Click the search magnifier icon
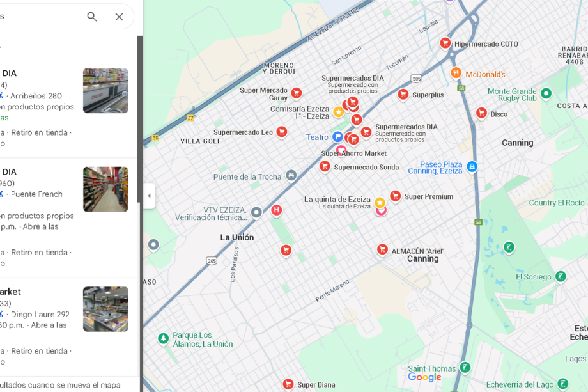Screen dimensions: 588x392 point(92,17)
